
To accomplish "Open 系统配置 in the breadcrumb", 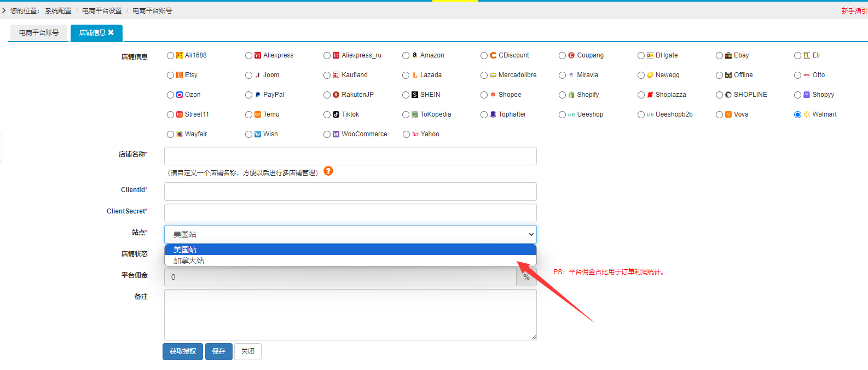I will click(58, 10).
